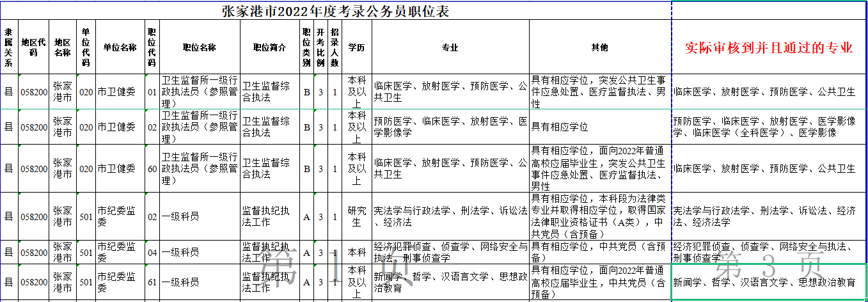Image resolution: width=868 pixels, height=302 pixels.
Task: Click the 隶属关系 header cell
Action: [x=8, y=47]
